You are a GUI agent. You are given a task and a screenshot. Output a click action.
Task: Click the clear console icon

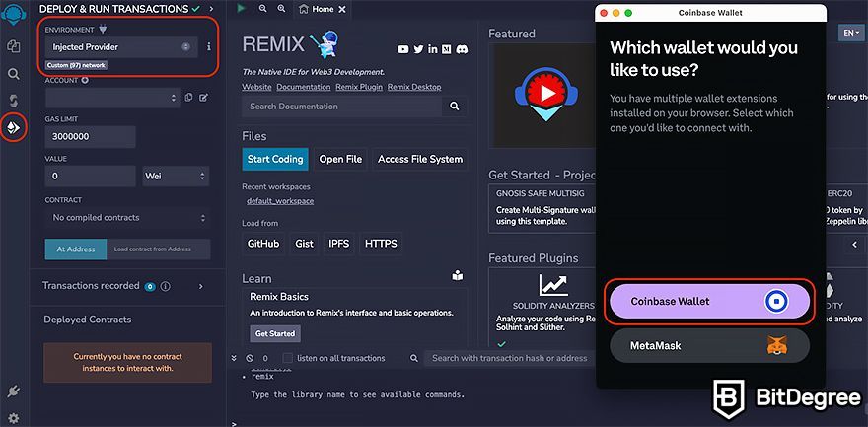click(250, 358)
